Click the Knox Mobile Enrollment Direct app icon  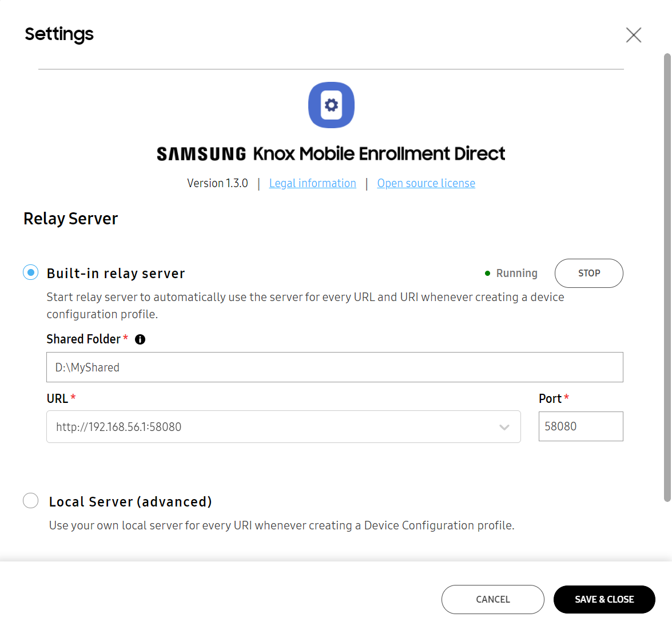coord(331,105)
